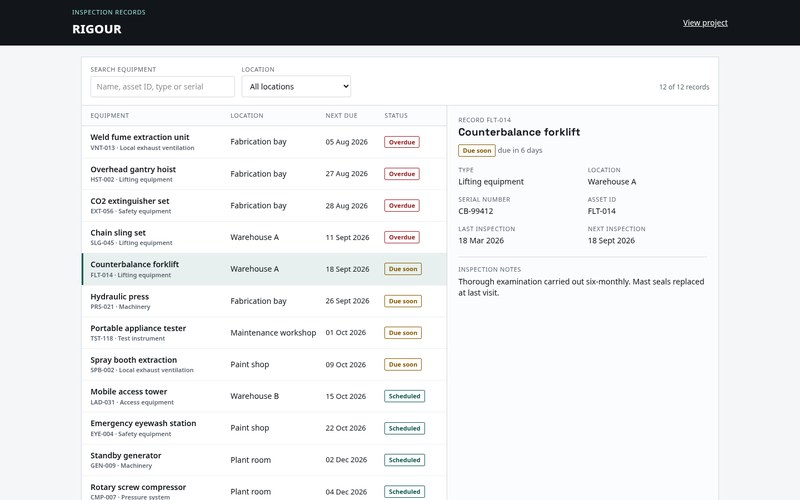The height and width of the screenshot is (500, 800).
Task: Click Due soon badge for Spray booth extraction
Action: pyautogui.click(x=403, y=364)
